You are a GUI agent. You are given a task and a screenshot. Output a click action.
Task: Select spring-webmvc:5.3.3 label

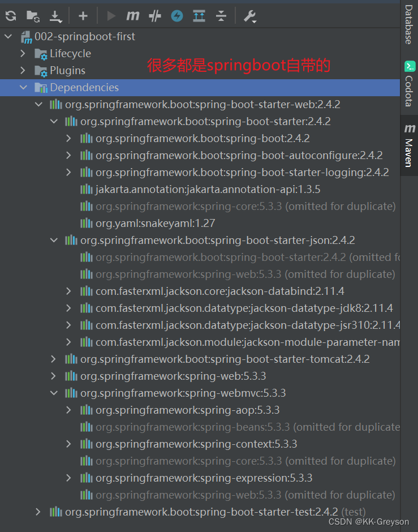click(183, 393)
